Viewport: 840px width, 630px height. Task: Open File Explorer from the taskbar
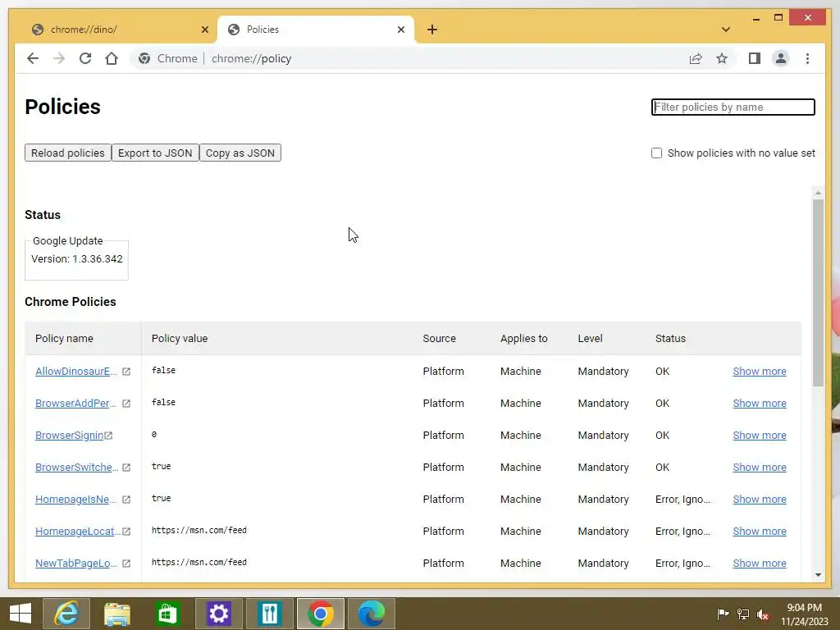coord(117,614)
